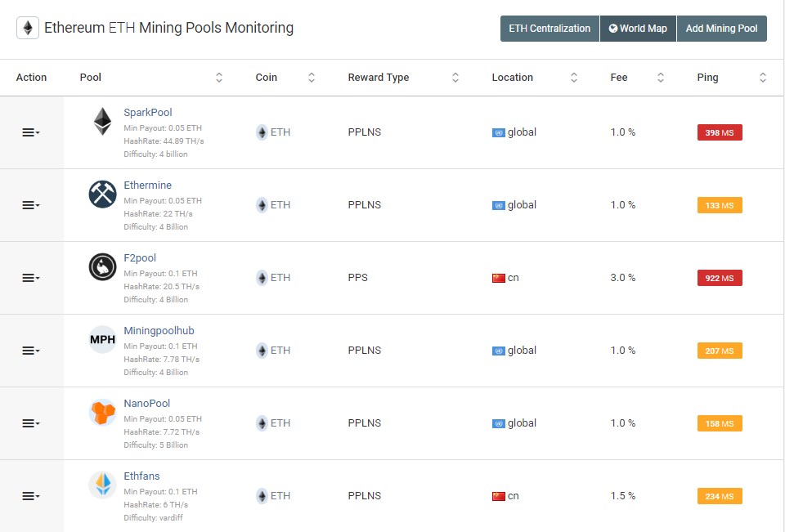
Task: Click the Ethermine crossed-pickaxes logo
Action: pyautogui.click(x=101, y=194)
